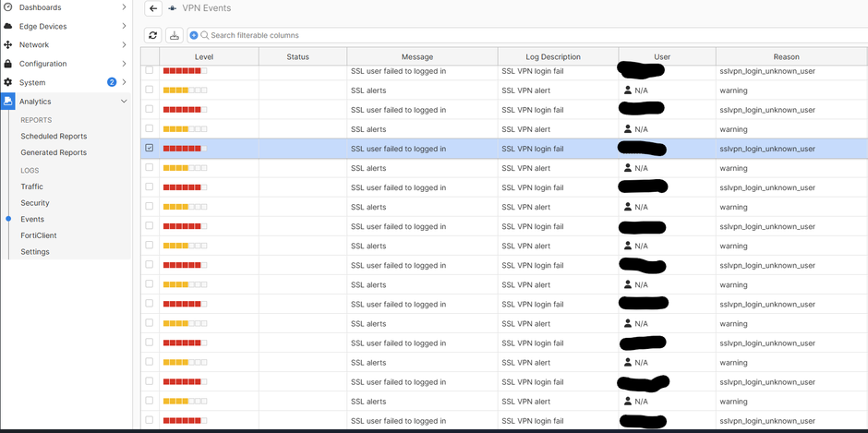868x433 pixels.
Task: Expand the Dashboards menu chevron
Action: [x=124, y=7]
